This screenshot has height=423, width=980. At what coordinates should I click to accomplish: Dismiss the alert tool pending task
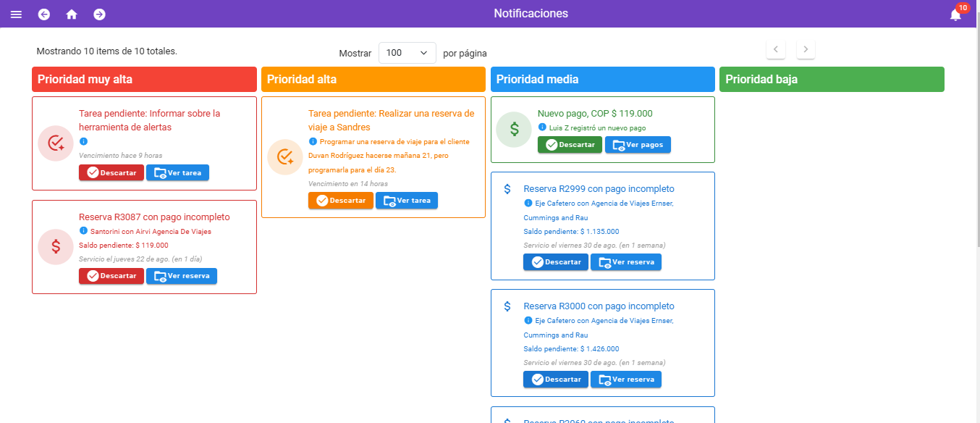(x=111, y=173)
